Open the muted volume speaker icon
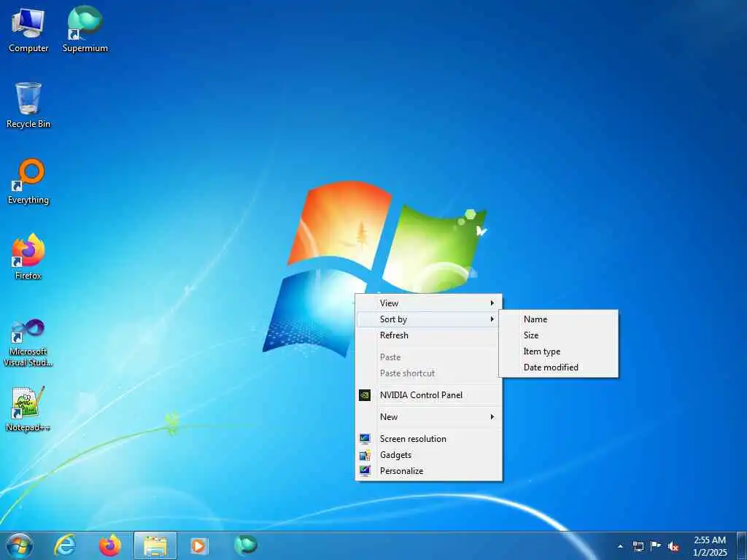This screenshot has width=747, height=560. (x=673, y=546)
